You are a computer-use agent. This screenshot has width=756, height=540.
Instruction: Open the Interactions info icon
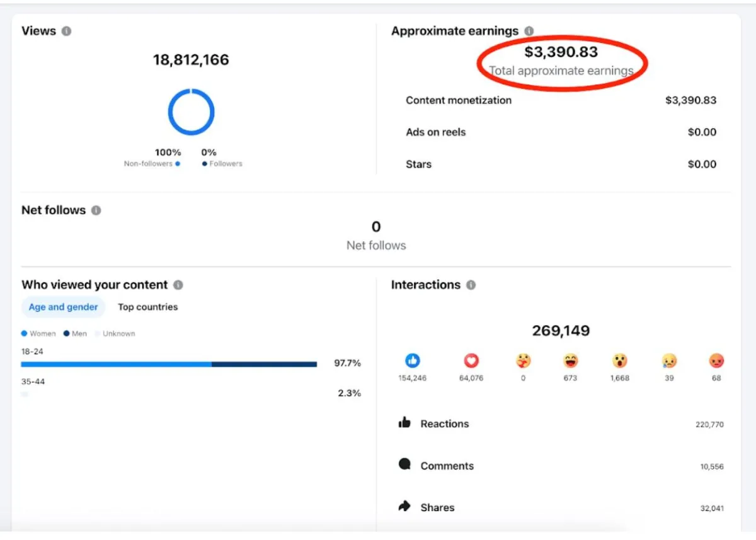[x=471, y=285]
